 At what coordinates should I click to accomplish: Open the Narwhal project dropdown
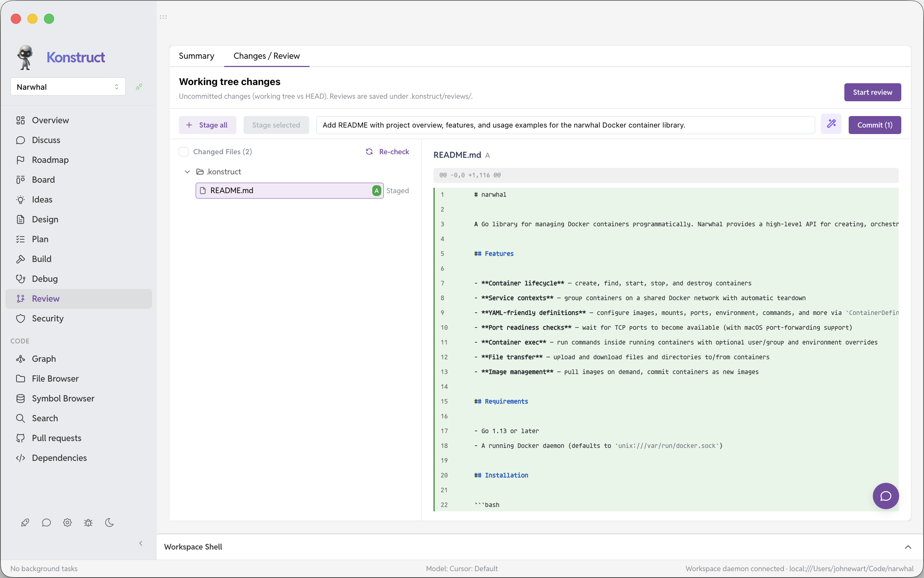point(68,87)
